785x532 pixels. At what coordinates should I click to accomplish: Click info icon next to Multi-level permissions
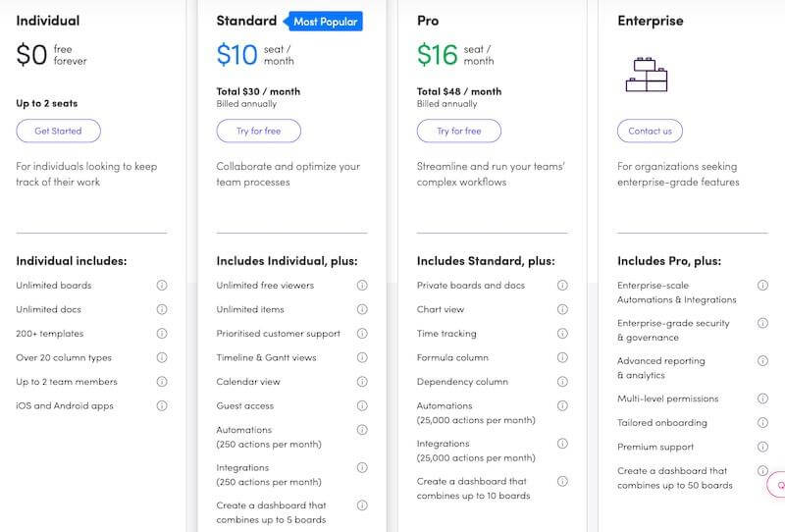(762, 399)
